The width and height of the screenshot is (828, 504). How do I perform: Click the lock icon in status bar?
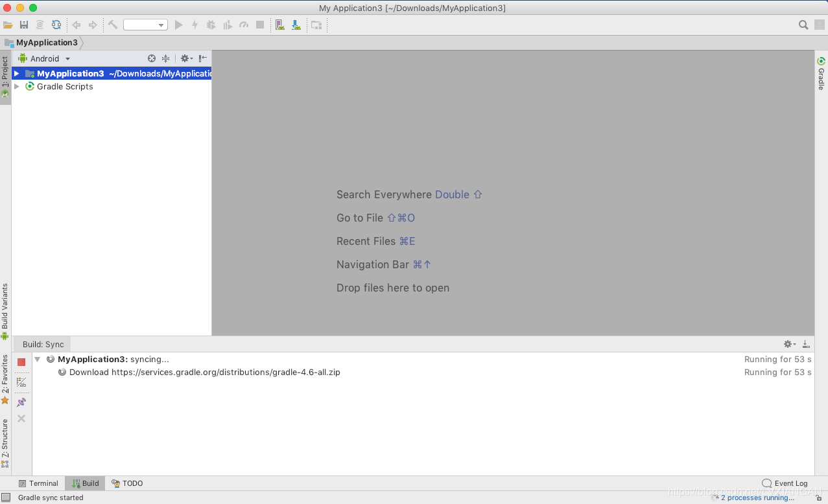pos(819,498)
